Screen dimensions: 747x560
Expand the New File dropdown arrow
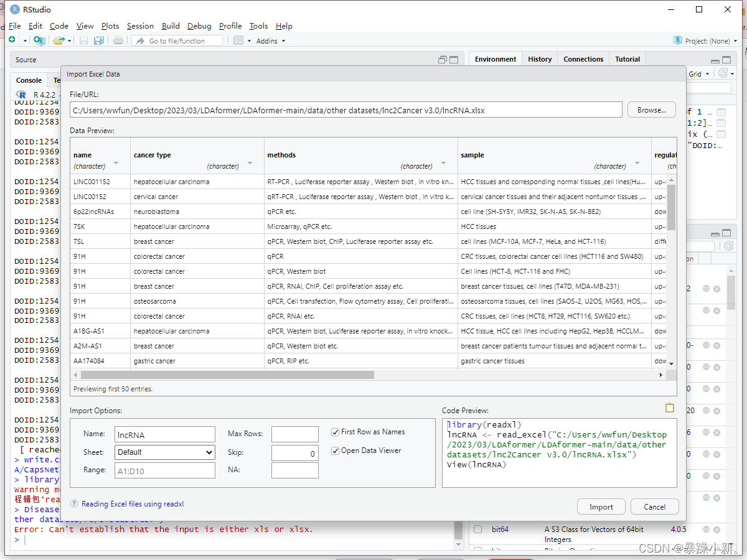(x=26, y=41)
